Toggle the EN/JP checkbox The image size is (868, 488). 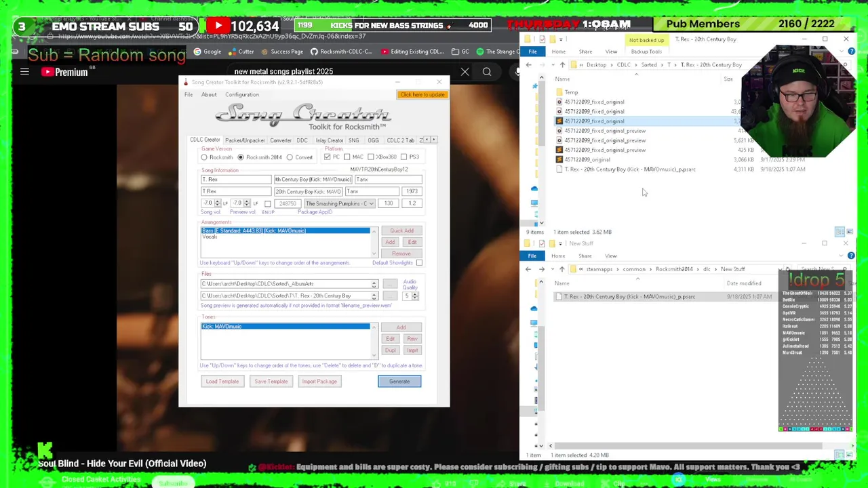(268, 204)
